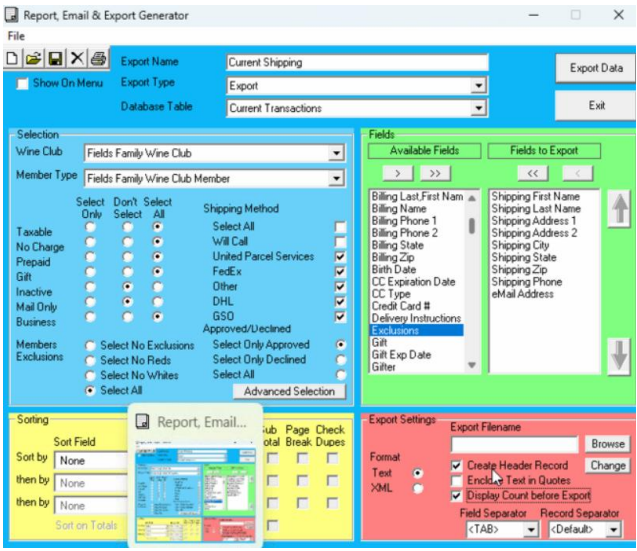
Task: Click the Delete X toolbar icon
Action: pyautogui.click(x=77, y=59)
